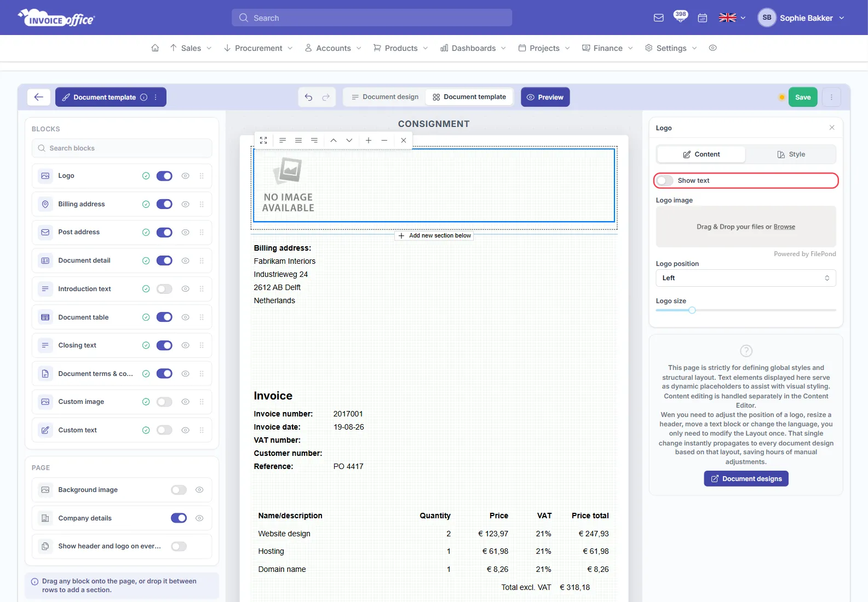Screen dimensions: 868x602
Task: Open Document template button's kebab menu
Action: coord(156,97)
